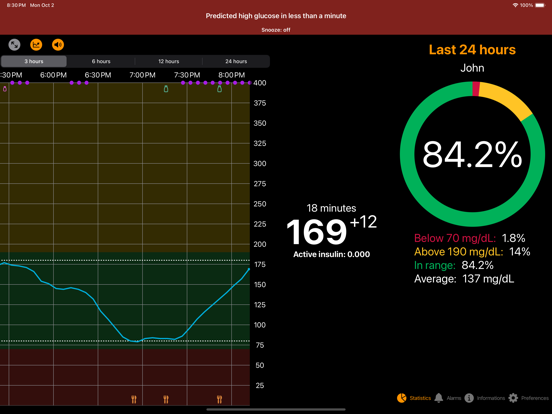552x414 pixels.
Task: Tap the 25 value on glucose axis
Action: click(260, 385)
